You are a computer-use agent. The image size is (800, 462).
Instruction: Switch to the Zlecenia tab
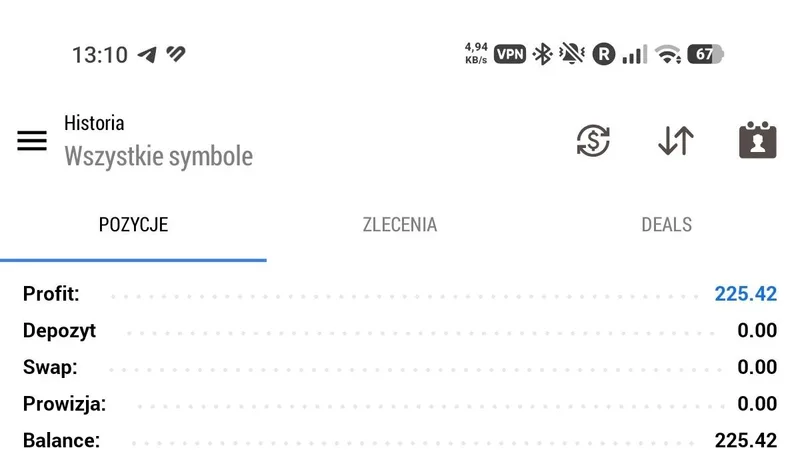click(399, 224)
